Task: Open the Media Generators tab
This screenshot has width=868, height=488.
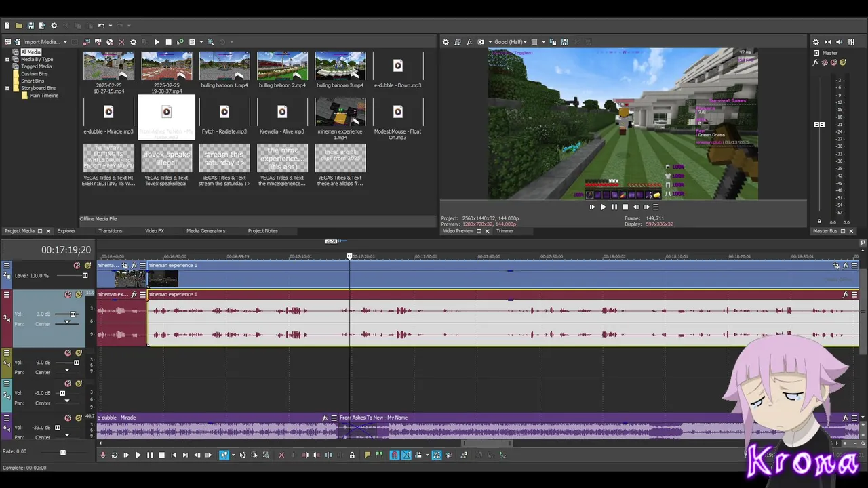Action: point(206,231)
